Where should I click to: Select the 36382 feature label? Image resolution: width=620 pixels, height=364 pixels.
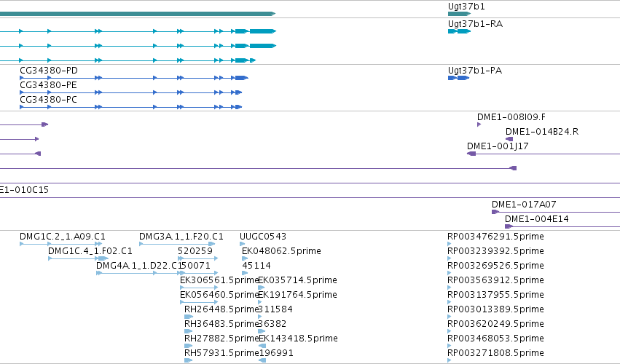[x=272, y=324]
